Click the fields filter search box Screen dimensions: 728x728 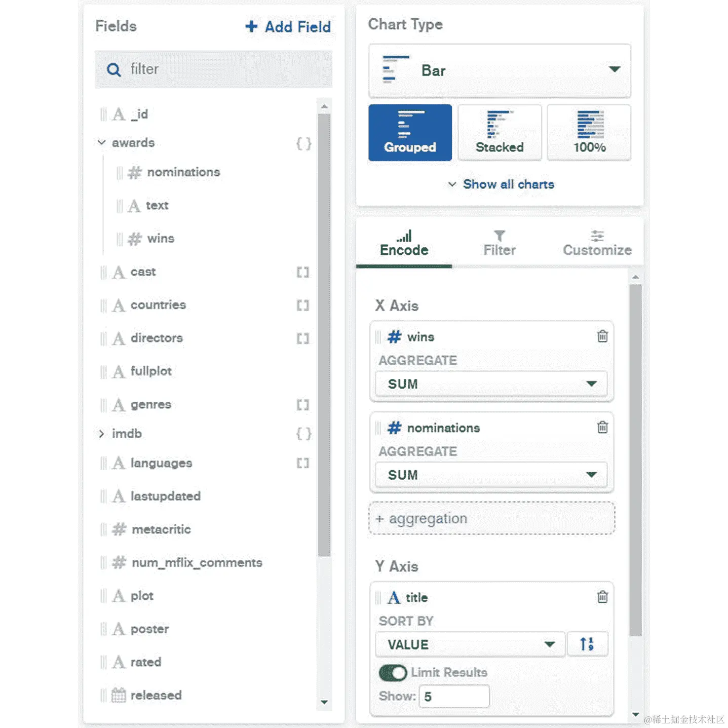click(x=214, y=69)
